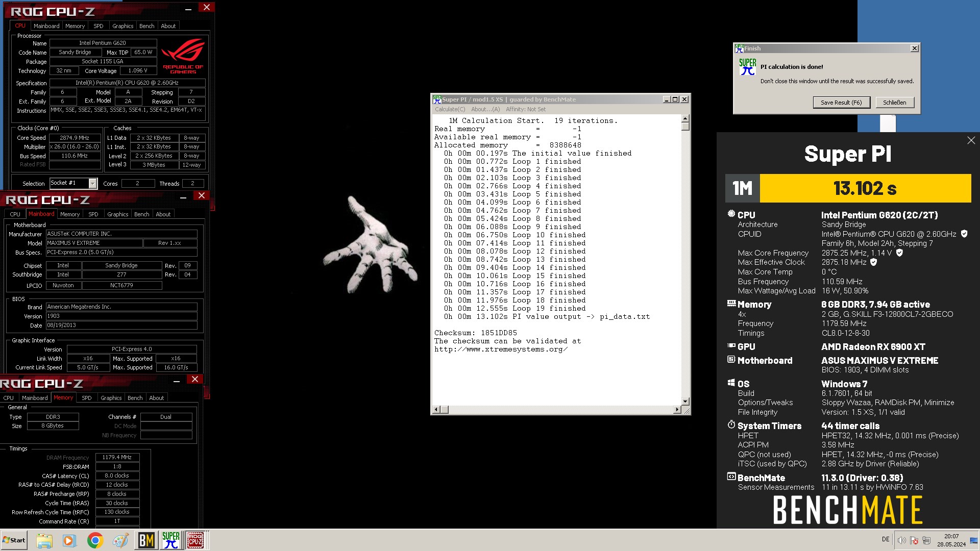
Task: Open the volume control in the system tray
Action: click(x=902, y=540)
